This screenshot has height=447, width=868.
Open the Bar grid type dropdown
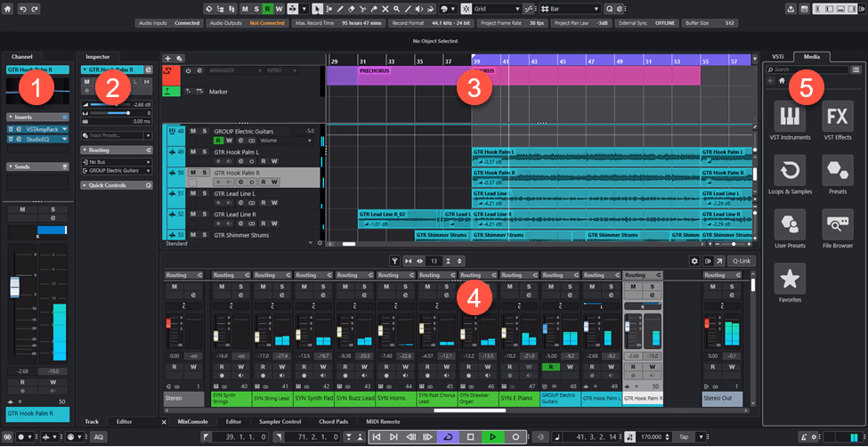tap(571, 9)
